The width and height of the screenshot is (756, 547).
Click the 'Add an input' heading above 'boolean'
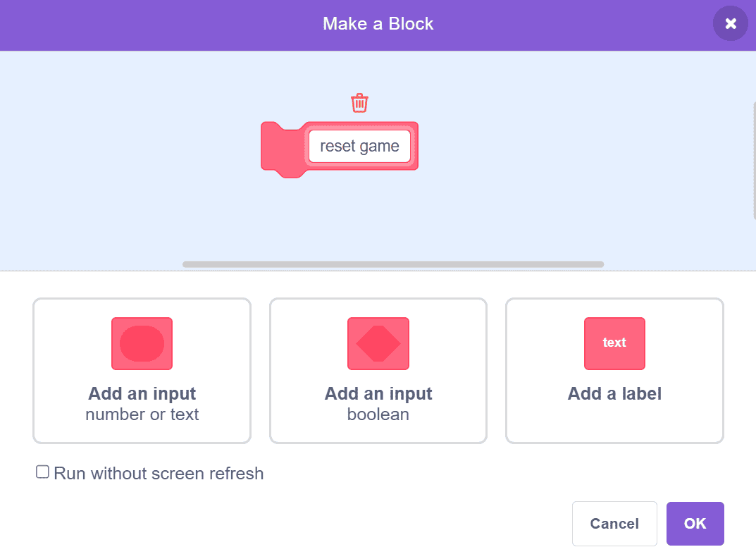click(378, 393)
